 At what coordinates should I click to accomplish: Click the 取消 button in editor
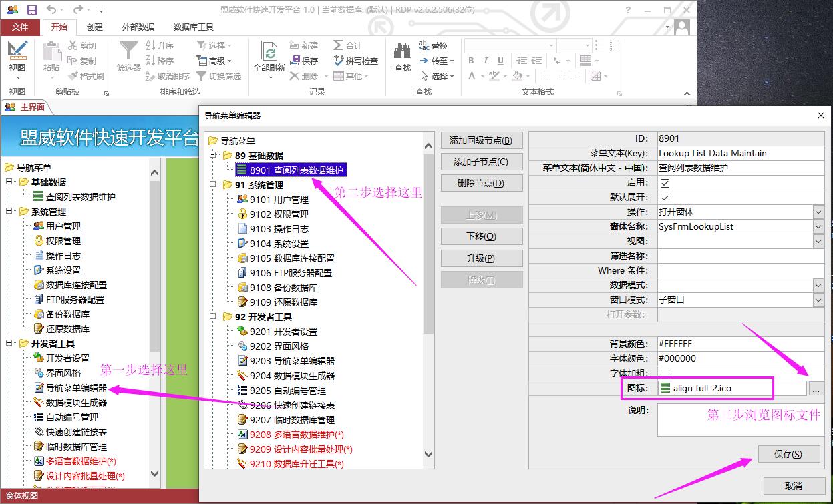pyautogui.click(x=794, y=486)
